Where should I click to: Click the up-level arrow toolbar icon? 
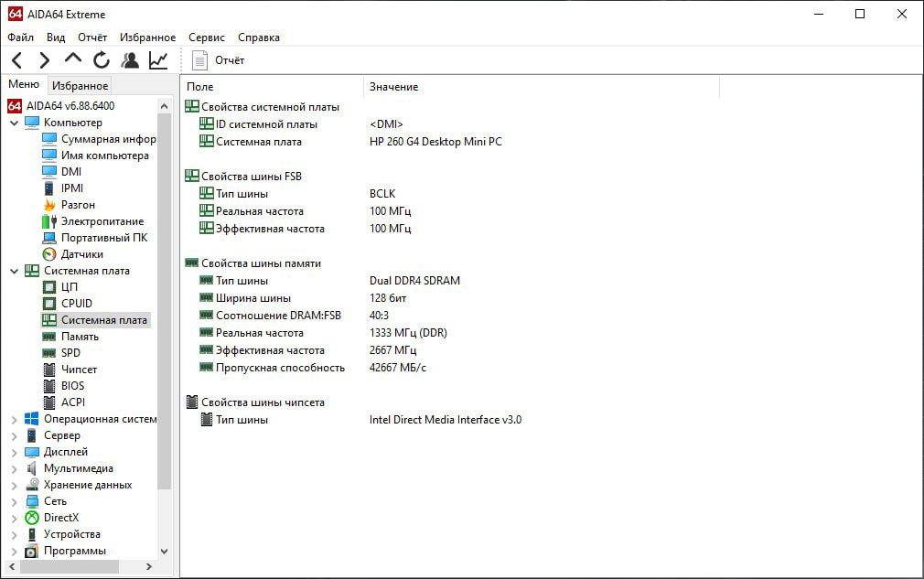pos(73,59)
